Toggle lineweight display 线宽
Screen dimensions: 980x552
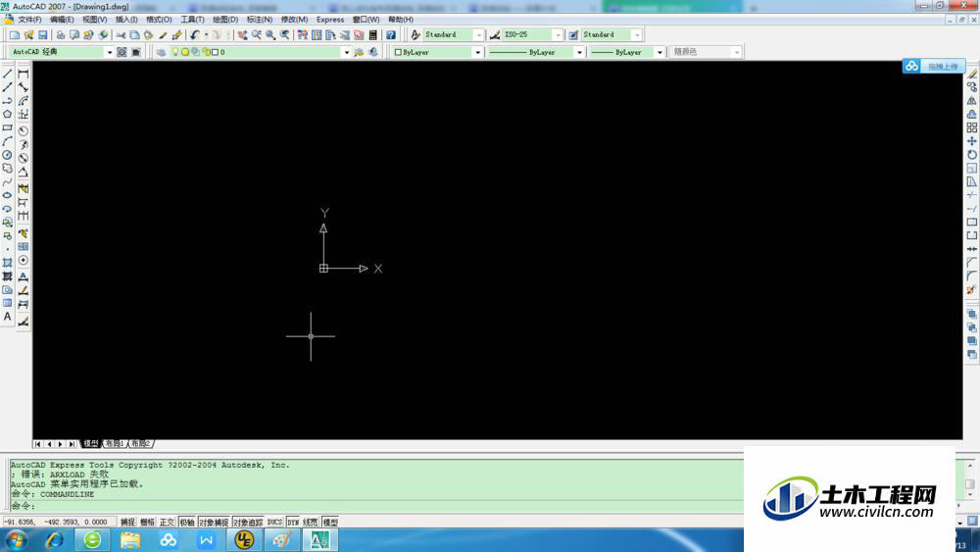(311, 522)
